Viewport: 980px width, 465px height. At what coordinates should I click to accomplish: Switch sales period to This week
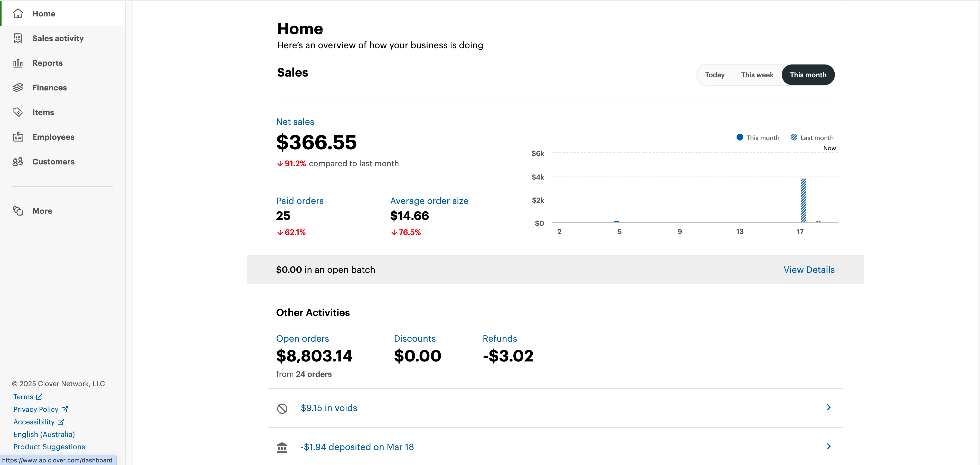[757, 75]
